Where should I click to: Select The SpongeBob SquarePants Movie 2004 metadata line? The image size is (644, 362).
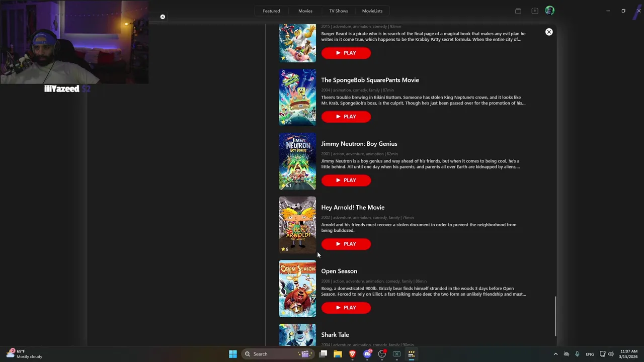(357, 90)
